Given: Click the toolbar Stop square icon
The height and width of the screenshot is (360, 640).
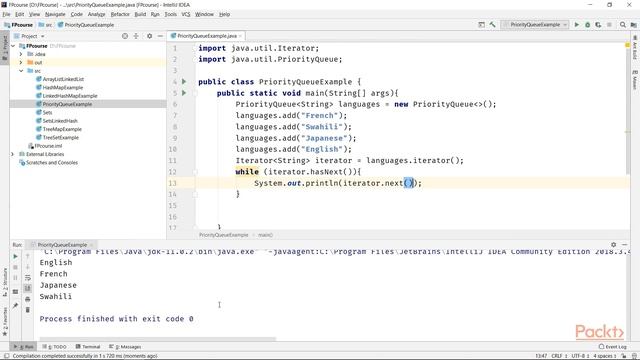Looking at the screenshot, I should pyautogui.click(x=609, y=25).
